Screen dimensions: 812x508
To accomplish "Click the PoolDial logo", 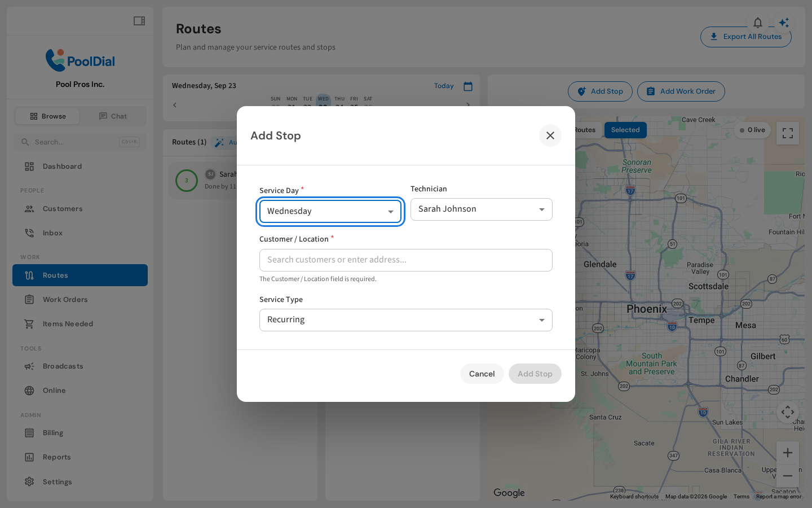I will point(80,60).
